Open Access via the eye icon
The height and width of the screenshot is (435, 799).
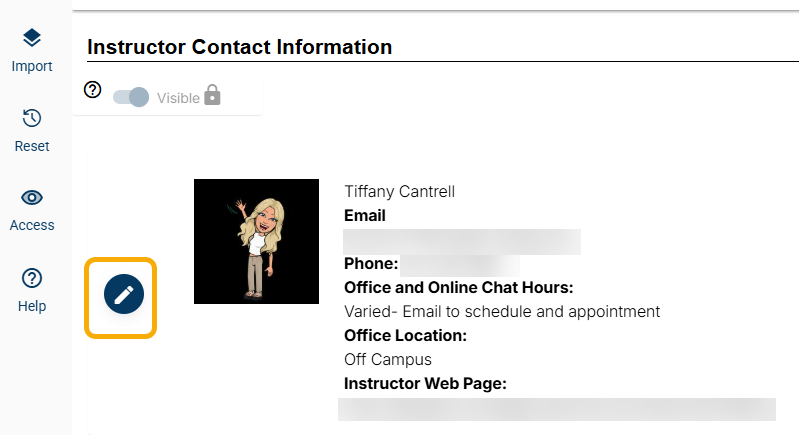point(32,197)
